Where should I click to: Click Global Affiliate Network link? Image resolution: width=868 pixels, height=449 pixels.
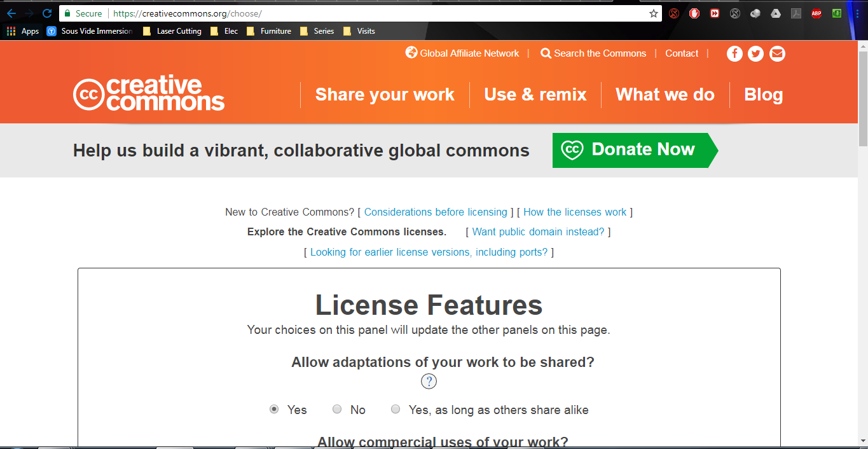462,53
